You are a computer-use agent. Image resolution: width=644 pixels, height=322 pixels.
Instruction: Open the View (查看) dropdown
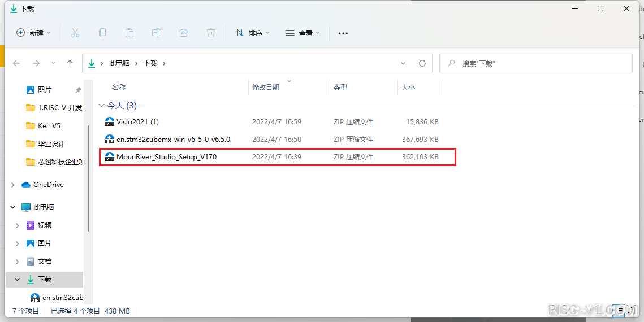pos(302,33)
